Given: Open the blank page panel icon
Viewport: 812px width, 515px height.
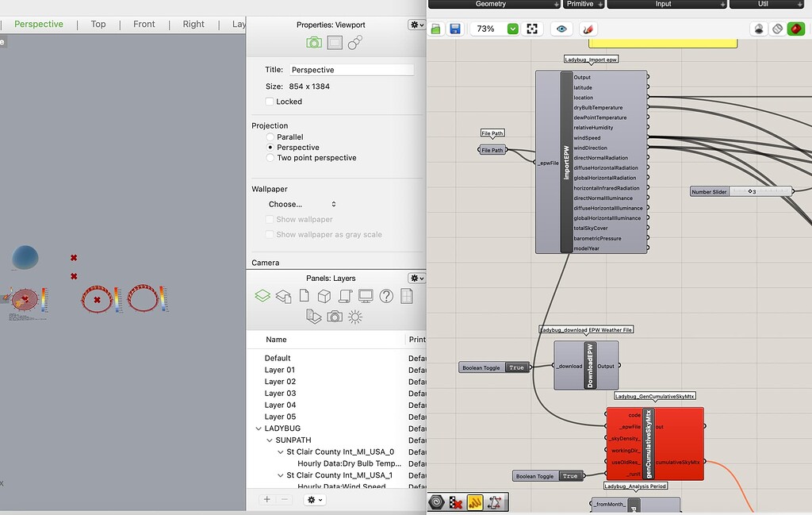Looking at the screenshot, I should tap(304, 296).
